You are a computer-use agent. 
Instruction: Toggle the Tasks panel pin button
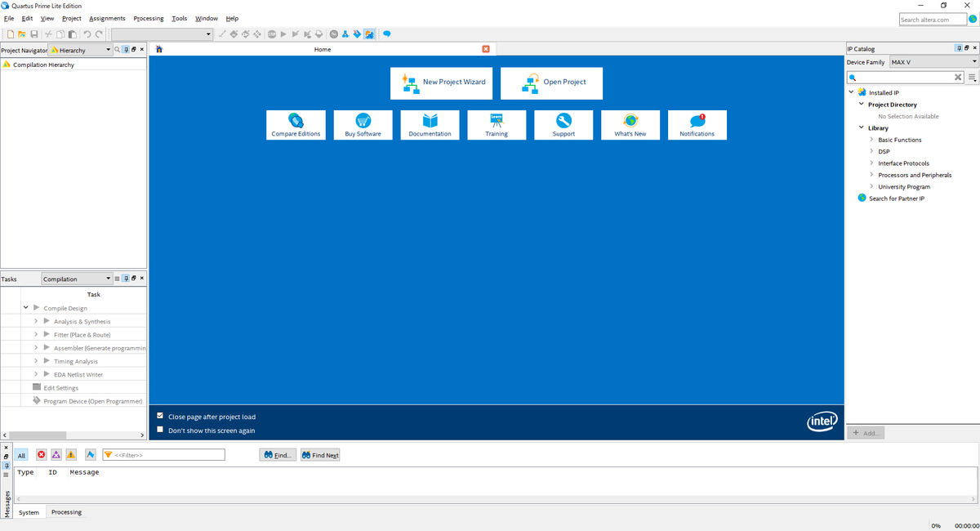pyautogui.click(x=127, y=279)
